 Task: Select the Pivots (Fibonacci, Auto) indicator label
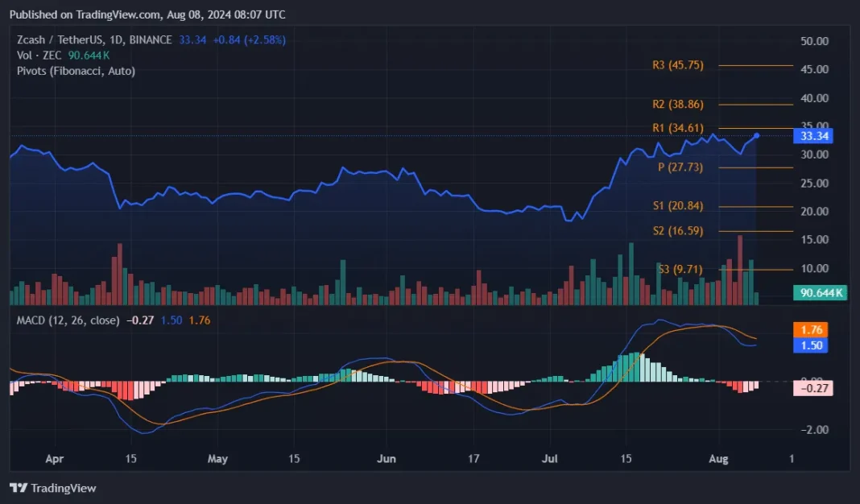click(x=76, y=71)
